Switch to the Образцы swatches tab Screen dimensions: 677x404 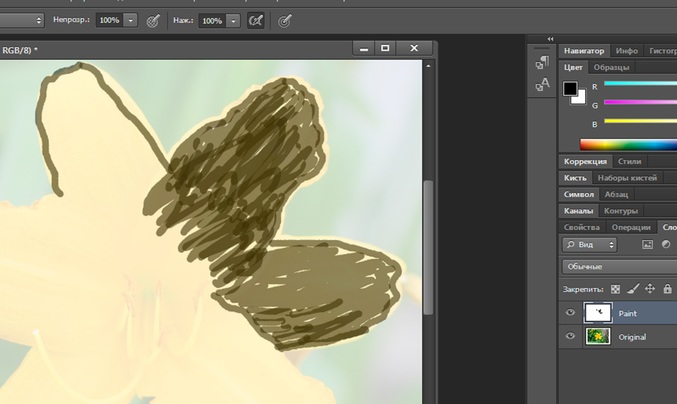pos(611,67)
